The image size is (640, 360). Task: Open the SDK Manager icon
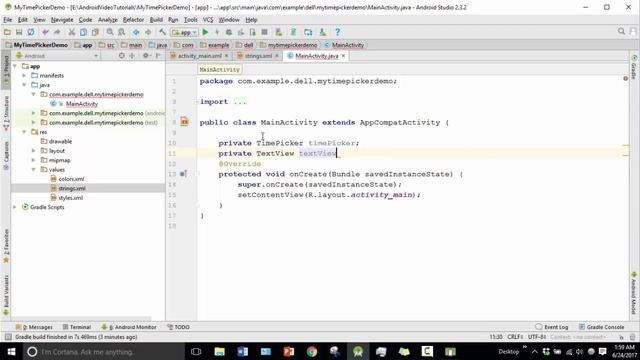[x=322, y=32]
